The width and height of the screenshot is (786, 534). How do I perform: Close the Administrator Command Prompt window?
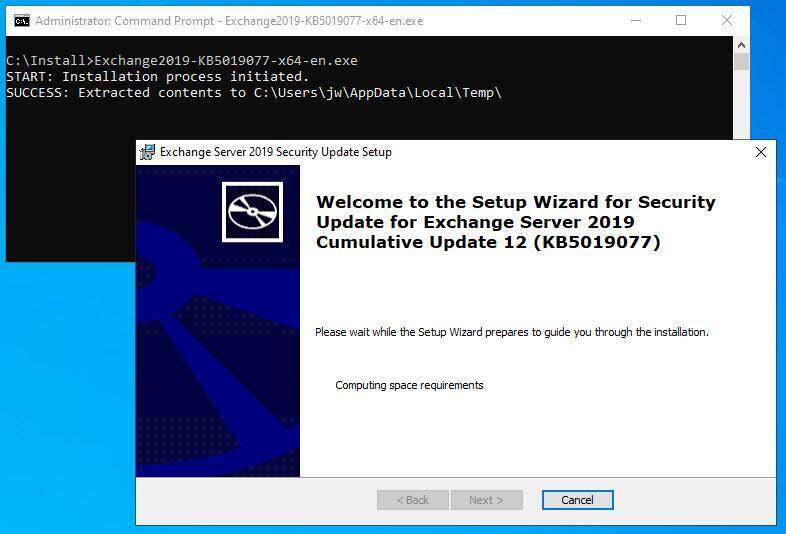coord(727,20)
